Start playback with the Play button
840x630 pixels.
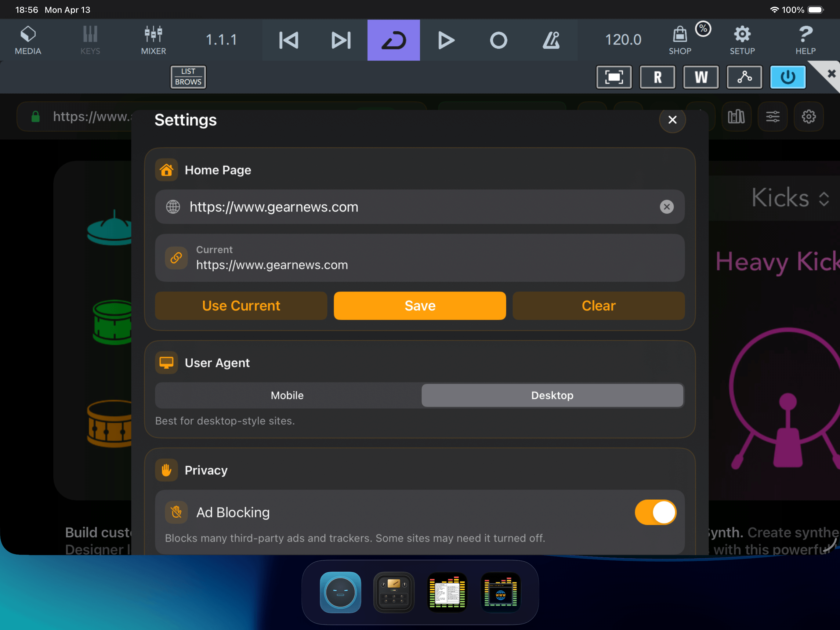446,40
